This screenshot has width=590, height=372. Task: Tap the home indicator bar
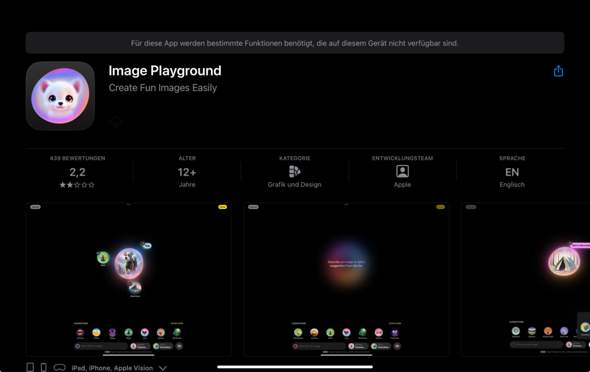[x=295, y=367]
